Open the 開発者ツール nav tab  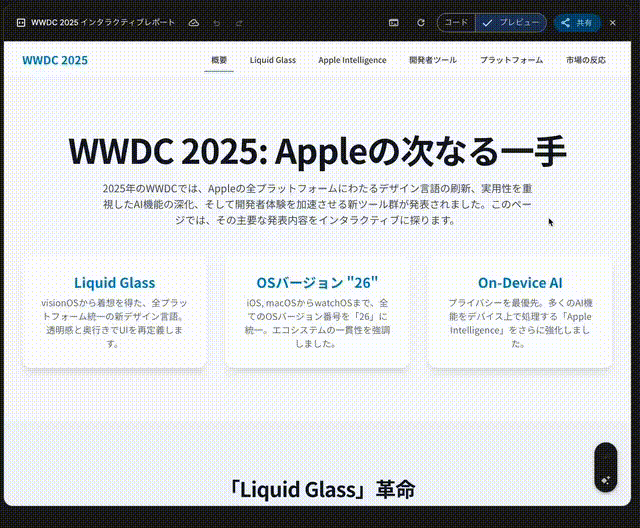click(x=433, y=60)
